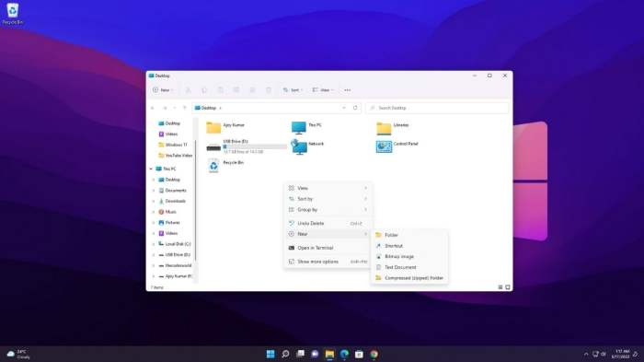Open Microsoft Edge from the taskbar
Image resolution: width=644 pixels, height=362 pixels.
(344, 354)
